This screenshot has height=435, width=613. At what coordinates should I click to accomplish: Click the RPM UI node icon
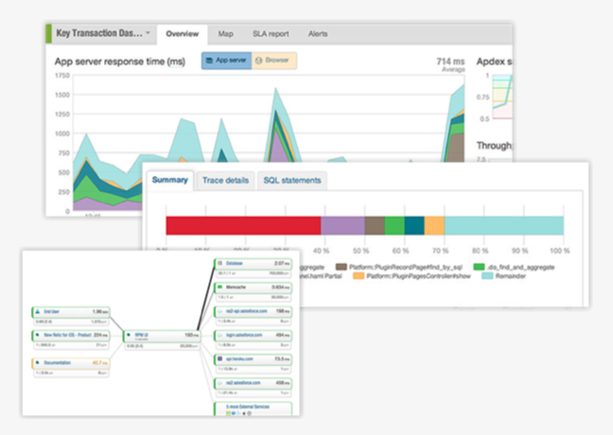(x=128, y=337)
